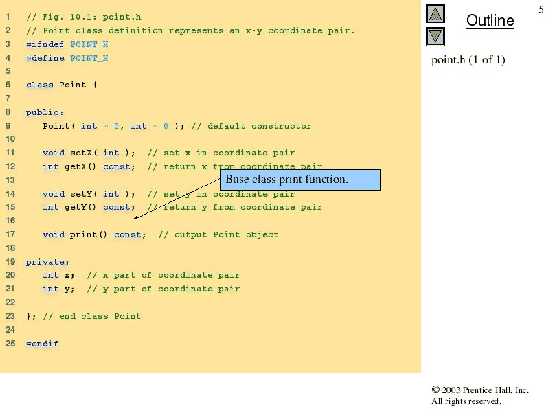Viewport: 549px width, 412px height.
Task: Go to the previous slide using the up arrow
Action: (x=435, y=14)
